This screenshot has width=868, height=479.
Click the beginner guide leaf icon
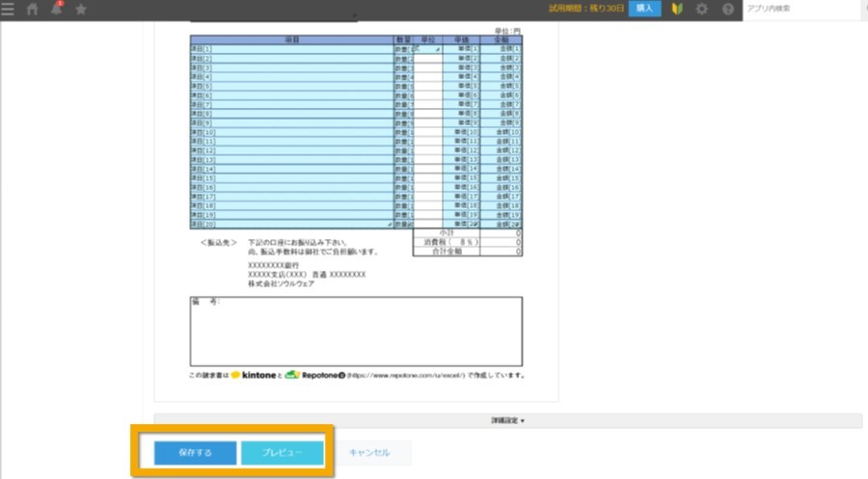(x=677, y=9)
